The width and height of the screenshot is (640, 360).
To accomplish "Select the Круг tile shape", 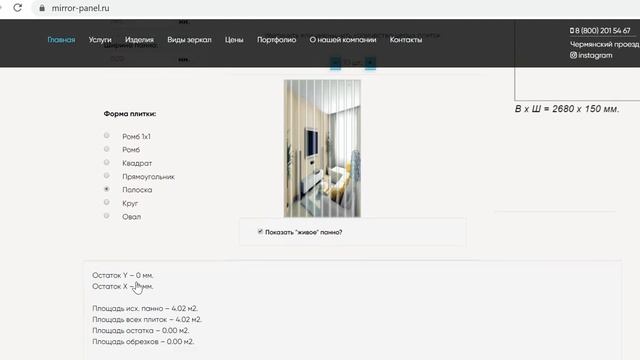I will 107,202.
